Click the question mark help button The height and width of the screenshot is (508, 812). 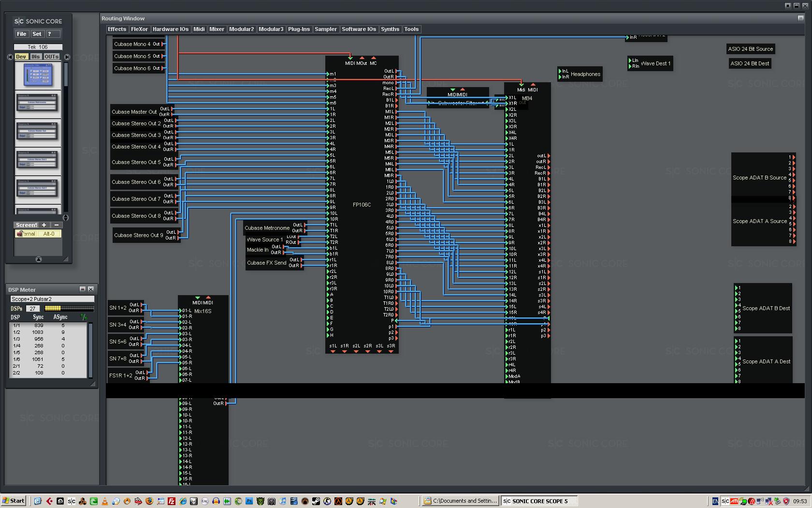point(53,34)
